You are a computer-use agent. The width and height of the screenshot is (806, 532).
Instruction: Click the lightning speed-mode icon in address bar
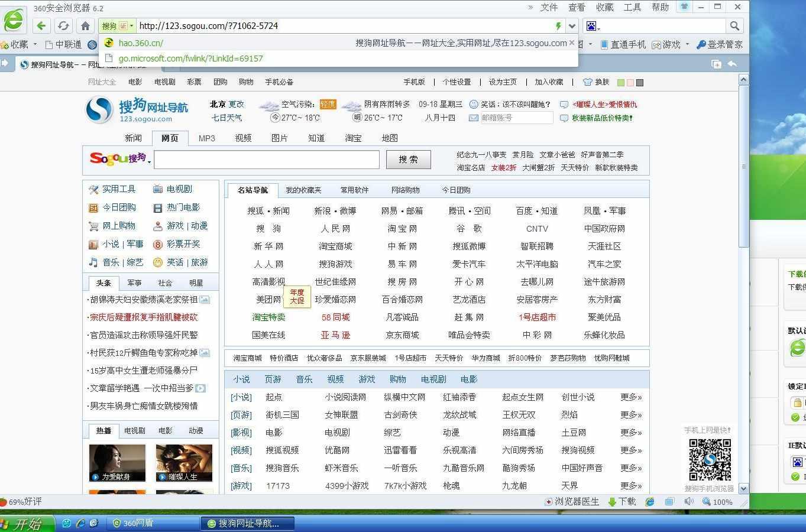(558, 26)
